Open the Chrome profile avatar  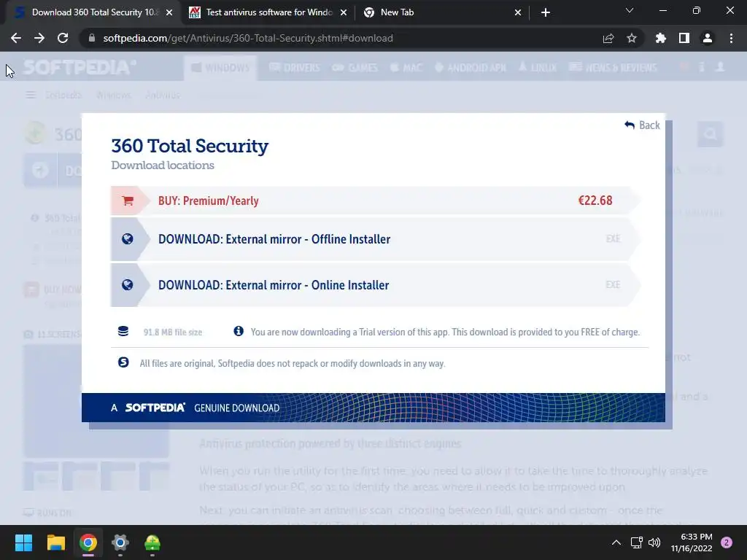708,38
